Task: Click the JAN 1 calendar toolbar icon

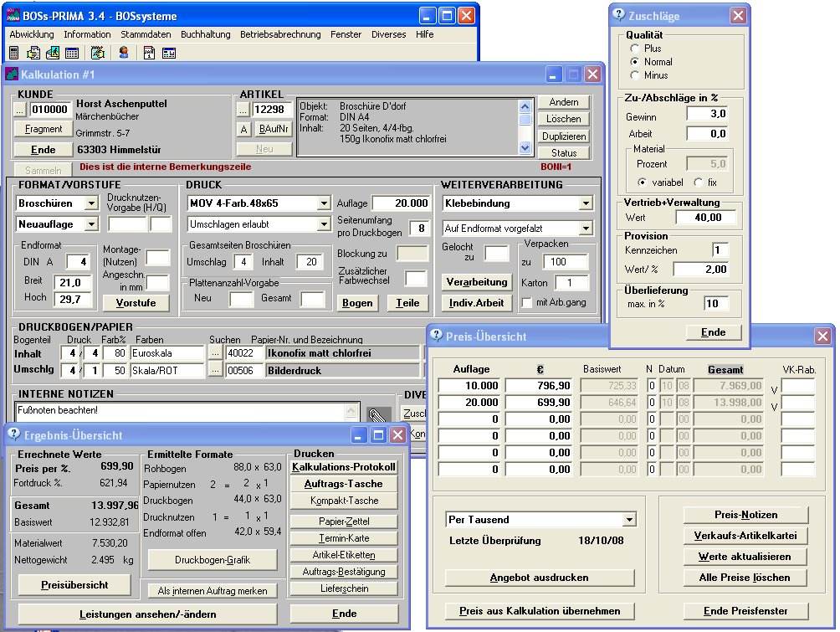Action: coord(149,53)
